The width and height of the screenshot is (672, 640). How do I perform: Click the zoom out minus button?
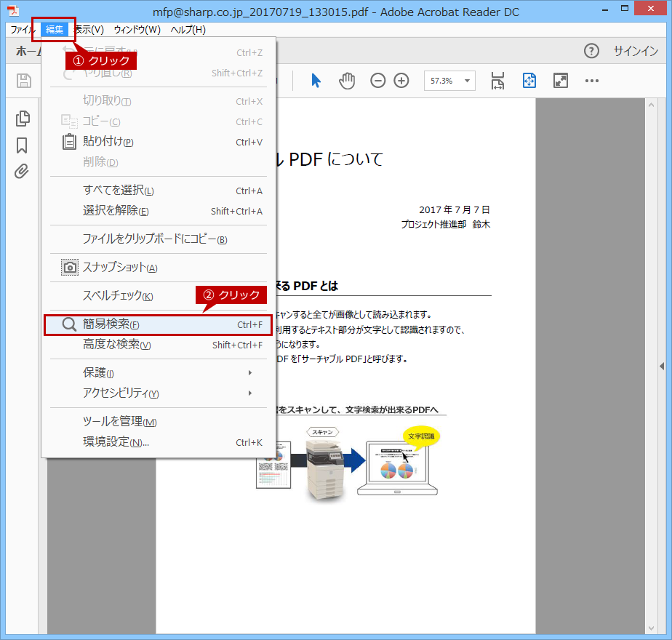(x=377, y=81)
